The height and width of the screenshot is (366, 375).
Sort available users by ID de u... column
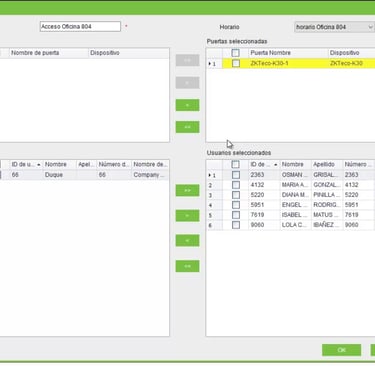tap(26, 164)
